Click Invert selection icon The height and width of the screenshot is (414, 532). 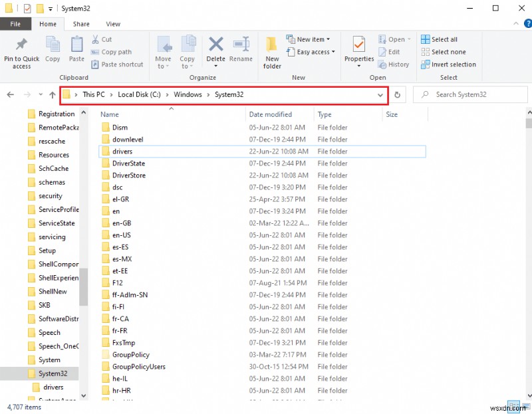425,64
